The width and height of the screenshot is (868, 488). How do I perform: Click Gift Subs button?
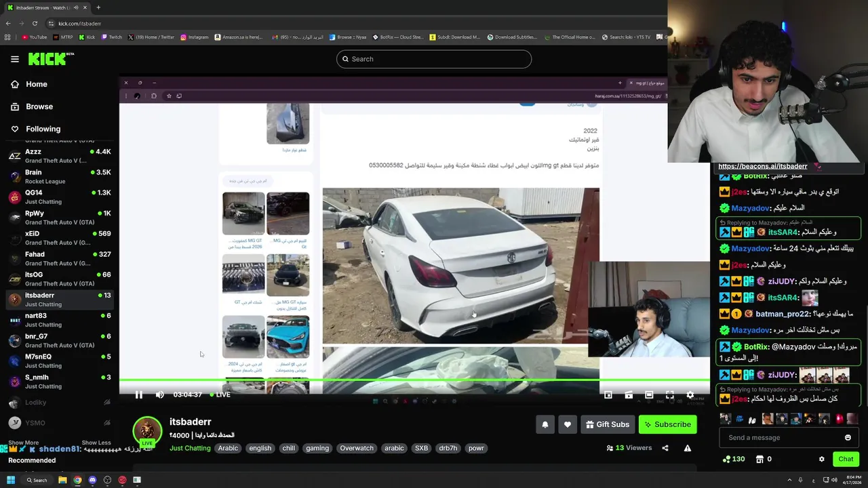608,424
